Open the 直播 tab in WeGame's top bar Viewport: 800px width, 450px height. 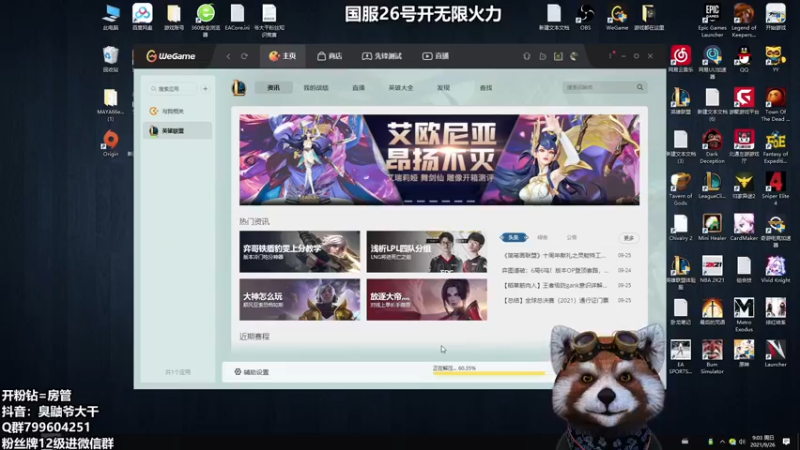click(x=435, y=56)
